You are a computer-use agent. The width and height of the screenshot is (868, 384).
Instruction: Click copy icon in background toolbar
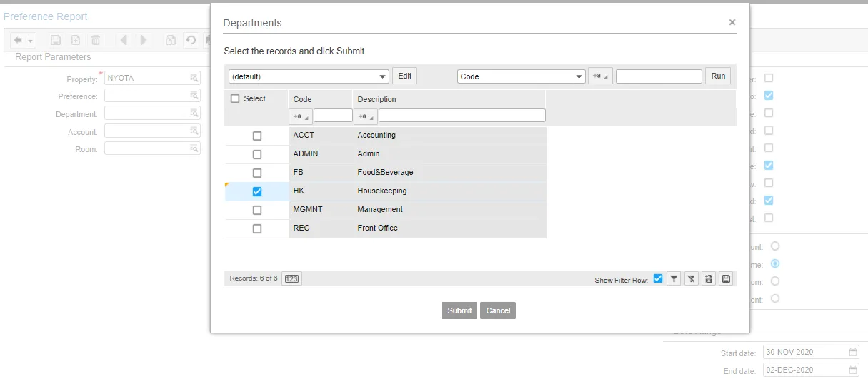171,40
